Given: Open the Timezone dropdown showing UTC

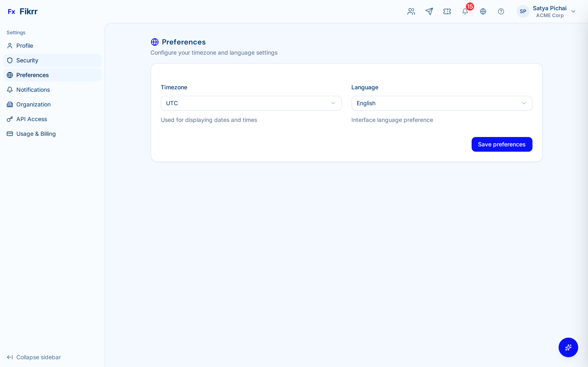Looking at the screenshot, I should pos(251,103).
